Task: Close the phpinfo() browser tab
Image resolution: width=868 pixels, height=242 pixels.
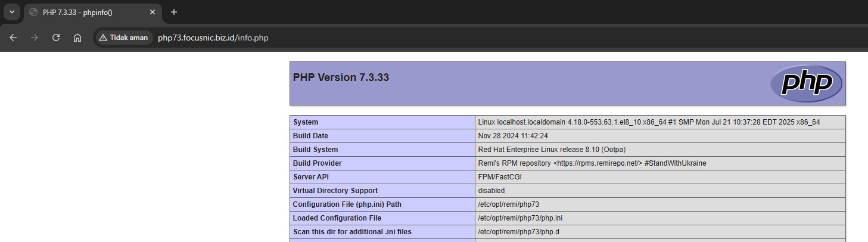Action: [153, 12]
